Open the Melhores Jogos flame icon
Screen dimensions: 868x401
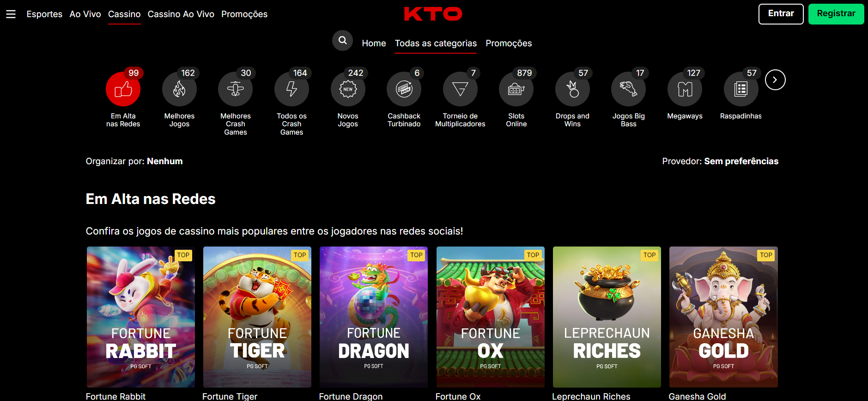tap(179, 89)
